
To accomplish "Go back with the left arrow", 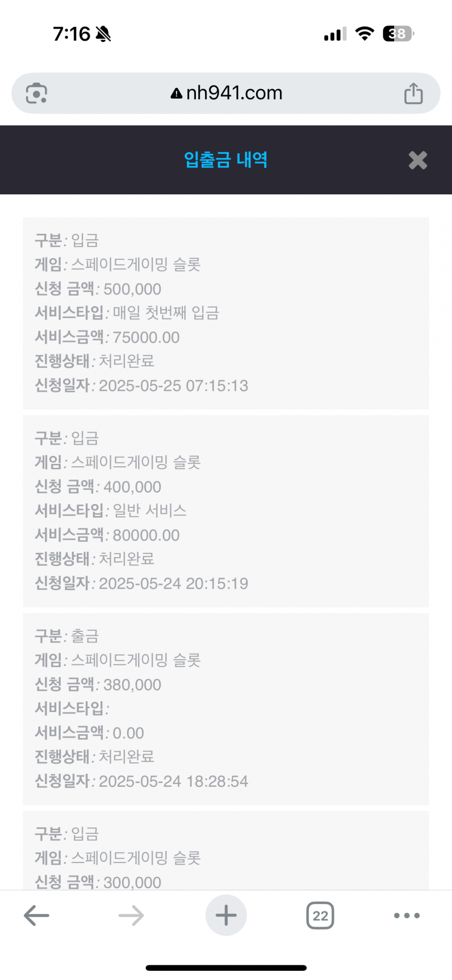I will click(37, 916).
